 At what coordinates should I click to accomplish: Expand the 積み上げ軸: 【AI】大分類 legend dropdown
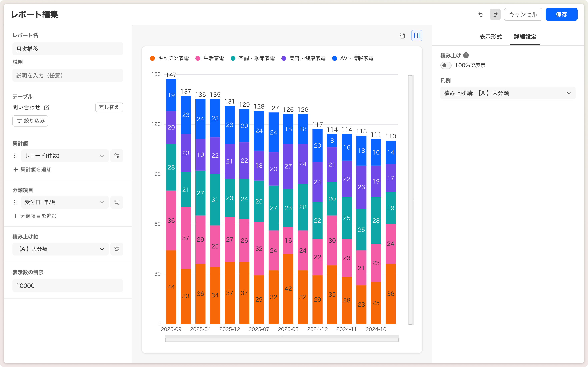point(508,93)
